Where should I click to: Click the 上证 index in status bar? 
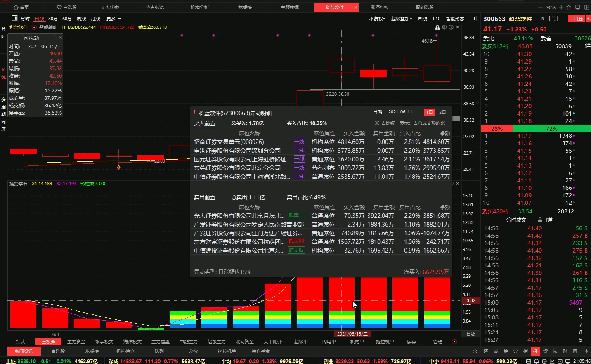pos(52,361)
